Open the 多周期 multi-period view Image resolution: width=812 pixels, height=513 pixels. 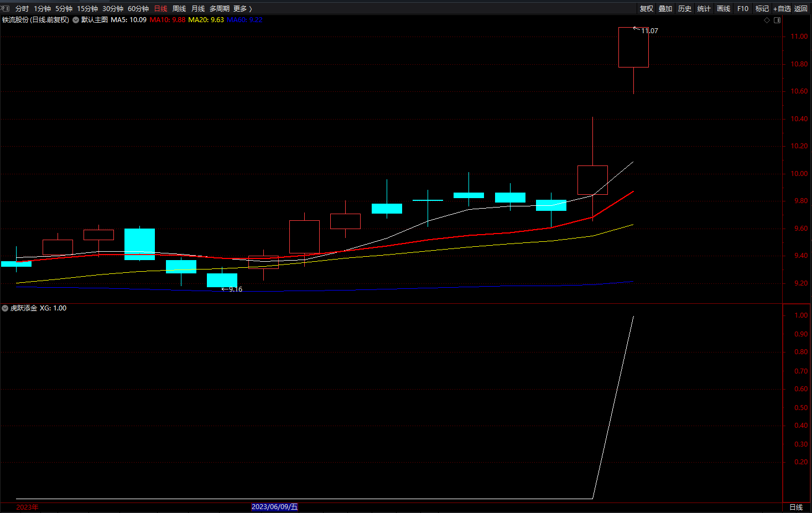point(220,9)
